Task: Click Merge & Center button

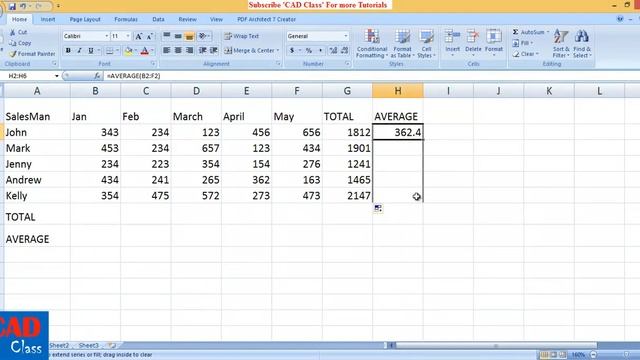Action: 251,51
